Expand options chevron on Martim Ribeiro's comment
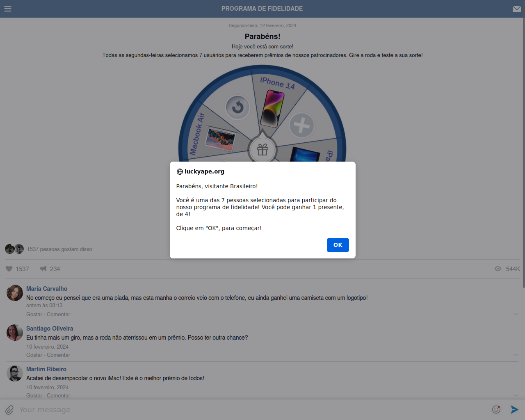This screenshot has height=420, width=525. click(516, 395)
